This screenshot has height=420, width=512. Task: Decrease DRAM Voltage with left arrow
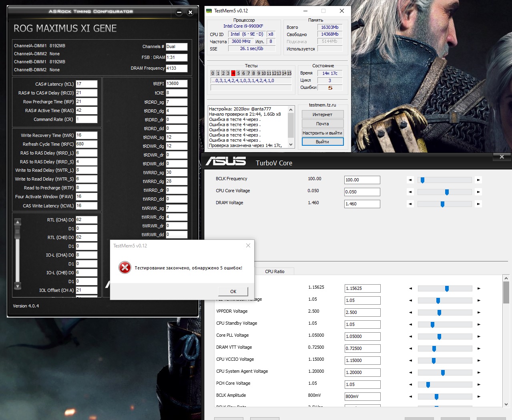pos(410,204)
